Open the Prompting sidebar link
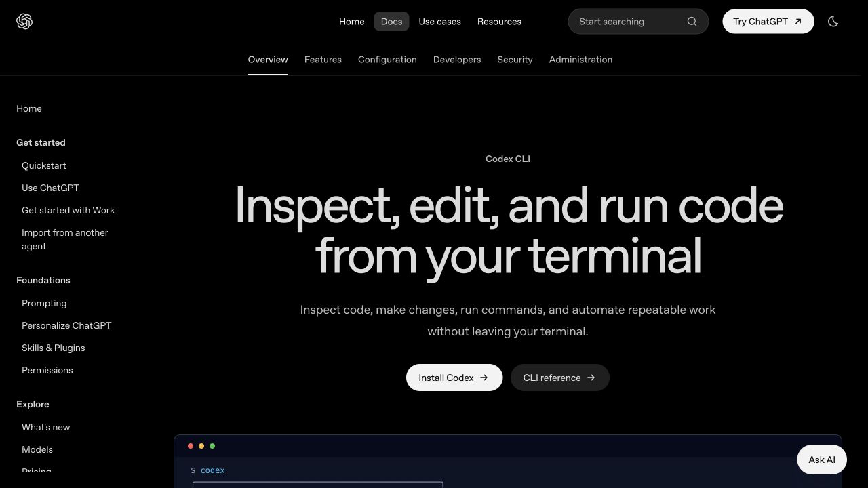 (x=44, y=303)
